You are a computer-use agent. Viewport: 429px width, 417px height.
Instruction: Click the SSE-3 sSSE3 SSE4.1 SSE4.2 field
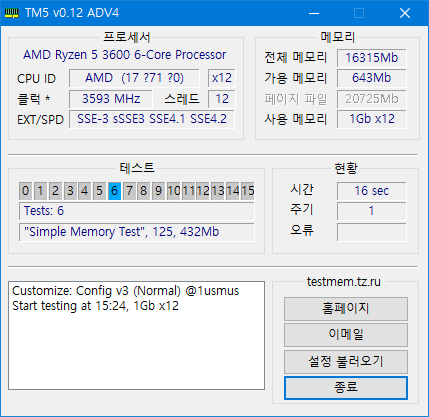(x=152, y=119)
